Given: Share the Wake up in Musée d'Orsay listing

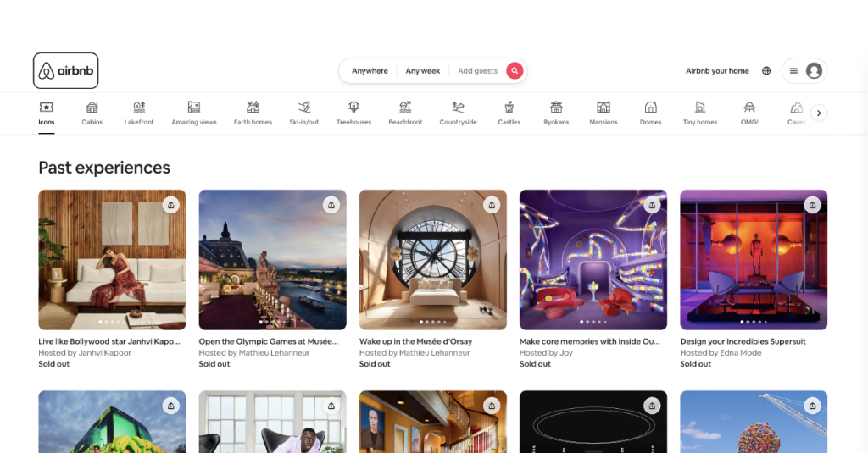Looking at the screenshot, I should (492, 205).
